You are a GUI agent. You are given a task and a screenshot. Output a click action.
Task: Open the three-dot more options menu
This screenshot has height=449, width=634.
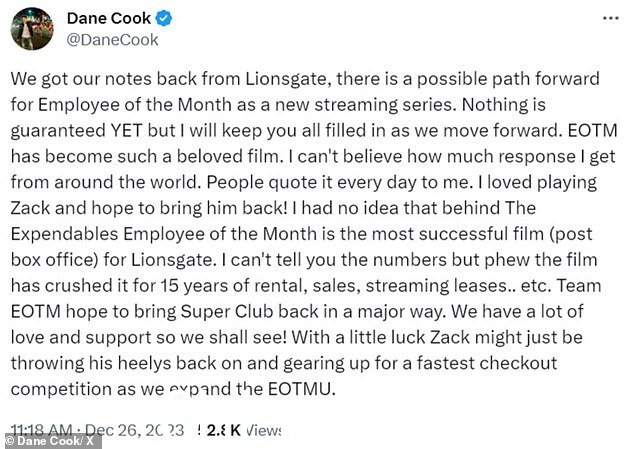click(611, 19)
